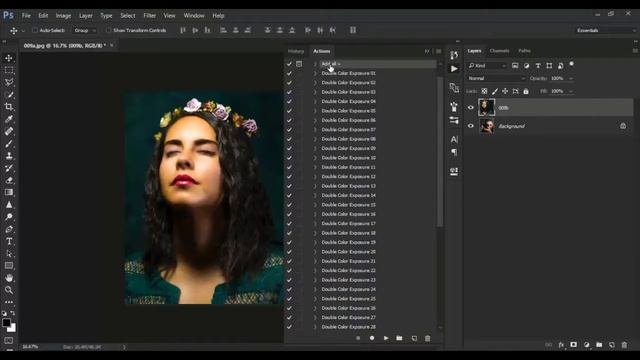Add layer mask from Layers panel

pos(573,345)
